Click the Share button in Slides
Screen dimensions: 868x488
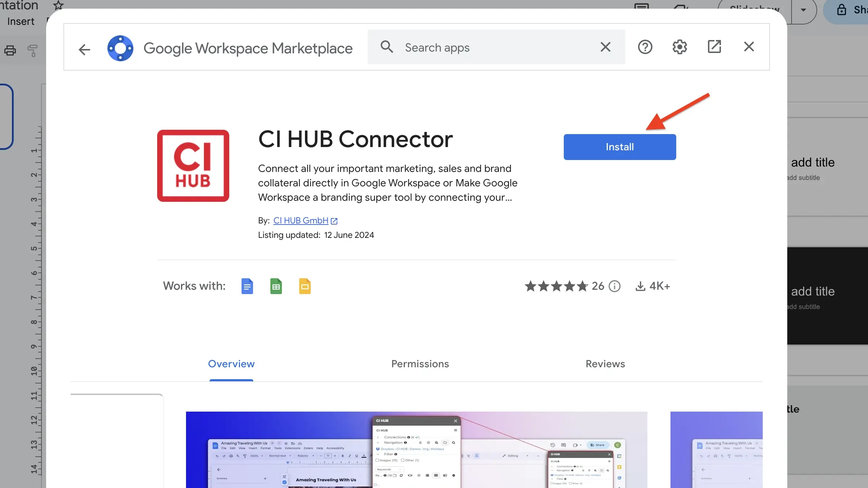point(846,10)
